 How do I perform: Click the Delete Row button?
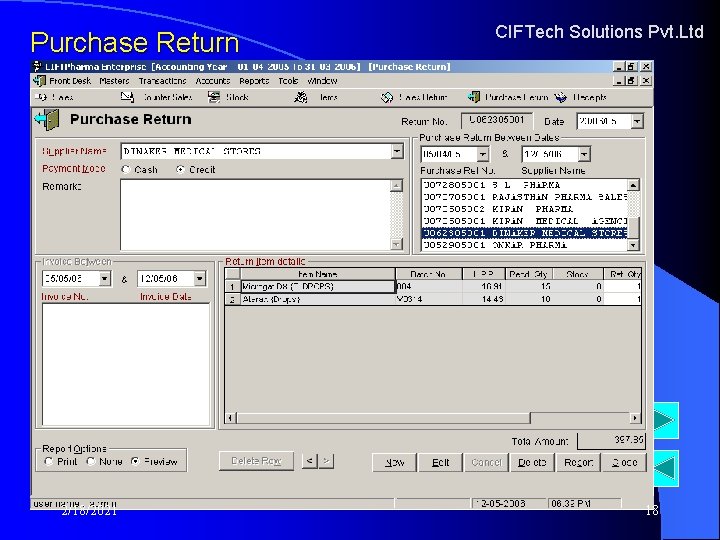[x=256, y=461]
